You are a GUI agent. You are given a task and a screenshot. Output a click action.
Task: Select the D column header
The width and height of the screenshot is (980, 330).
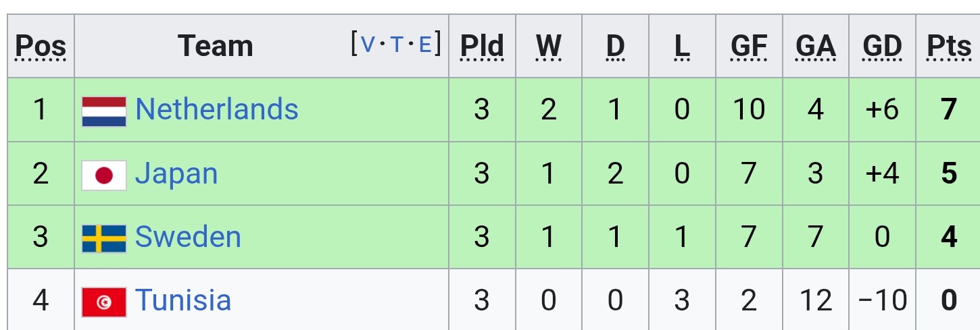pos(615,47)
